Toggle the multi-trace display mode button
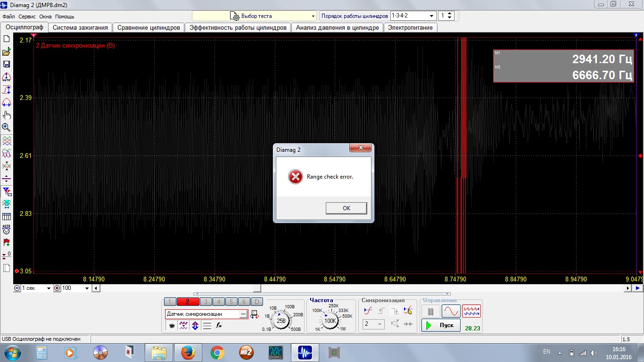644x362 pixels. (471, 311)
